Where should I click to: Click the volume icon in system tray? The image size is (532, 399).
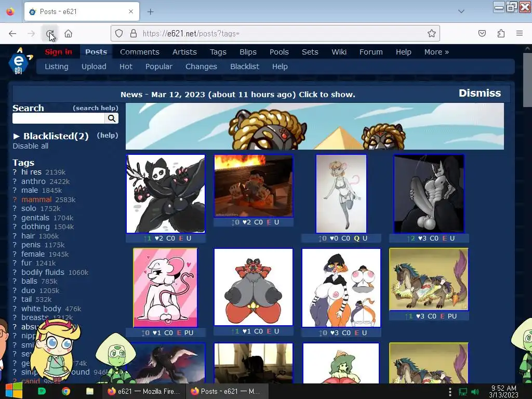coord(475,392)
